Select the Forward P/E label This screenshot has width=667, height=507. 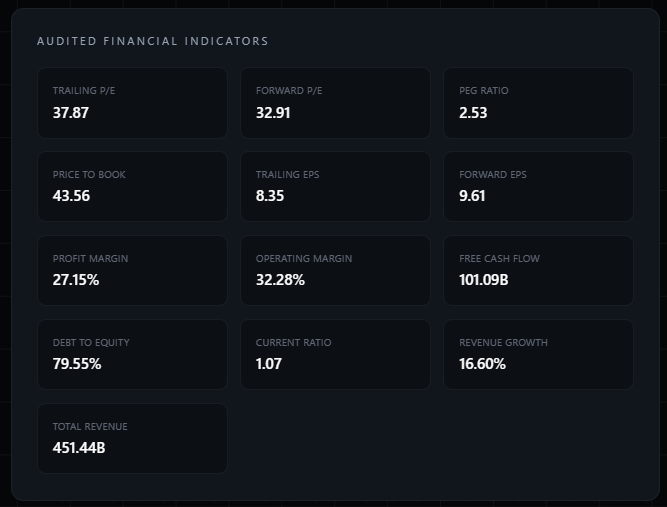click(289, 91)
